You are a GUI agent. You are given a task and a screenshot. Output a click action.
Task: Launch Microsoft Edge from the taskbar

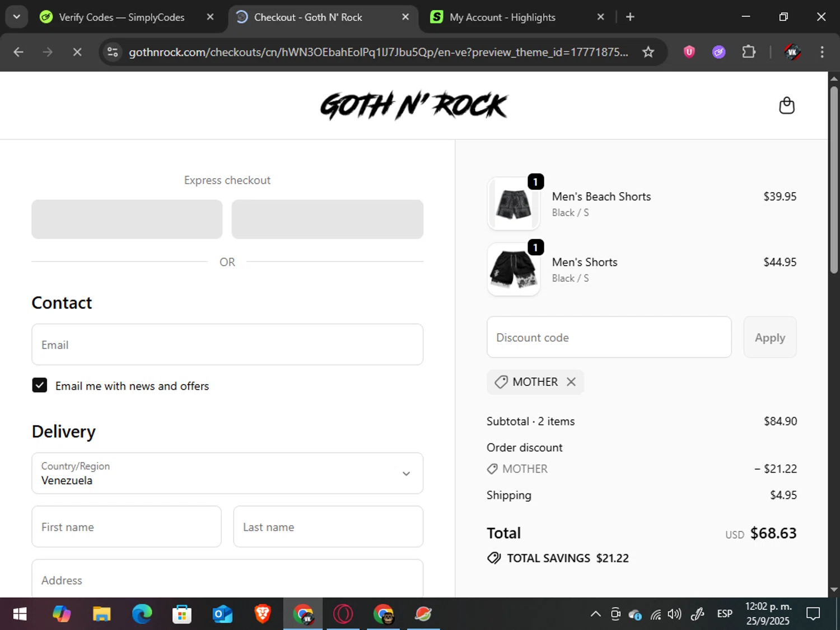pyautogui.click(x=142, y=614)
